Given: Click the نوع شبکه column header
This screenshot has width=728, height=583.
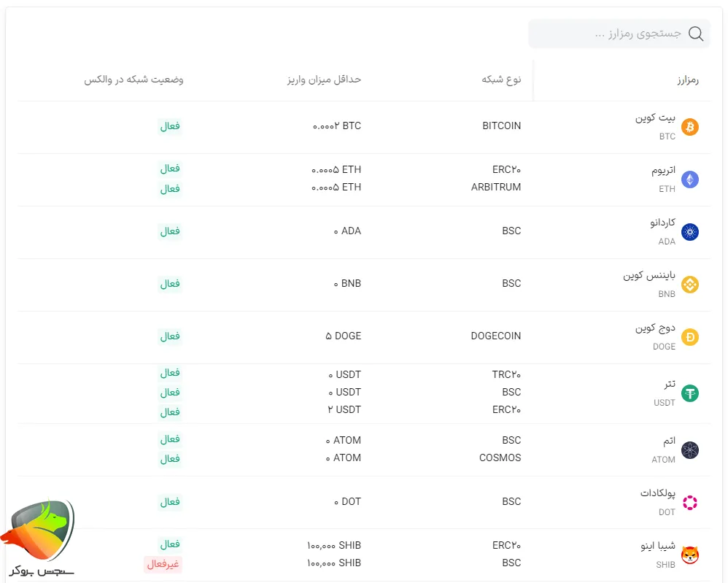Looking at the screenshot, I should [501, 80].
